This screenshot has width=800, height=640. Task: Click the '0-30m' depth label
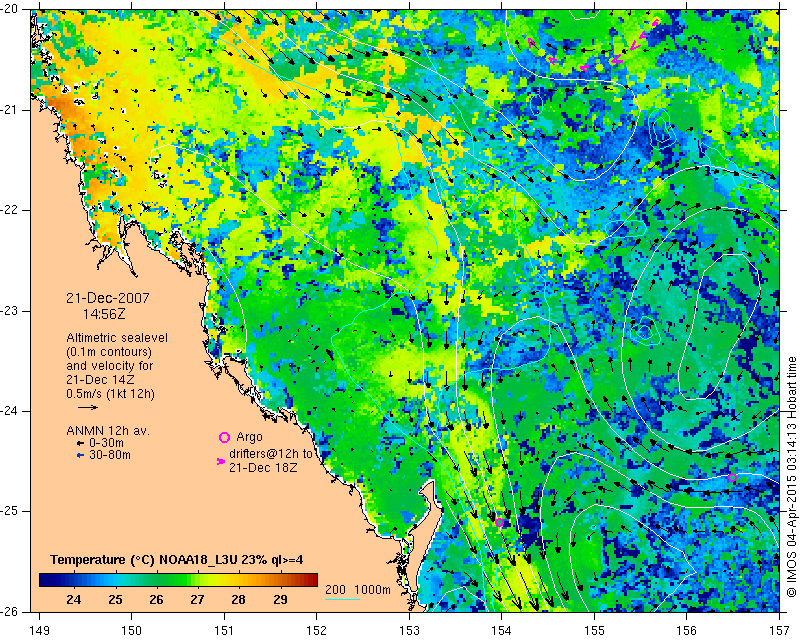106,443
